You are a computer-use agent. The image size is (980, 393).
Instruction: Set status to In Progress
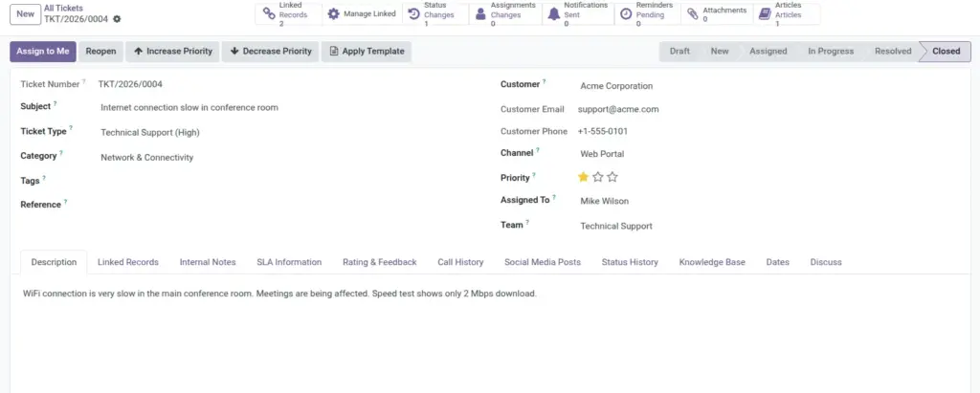pyautogui.click(x=831, y=52)
